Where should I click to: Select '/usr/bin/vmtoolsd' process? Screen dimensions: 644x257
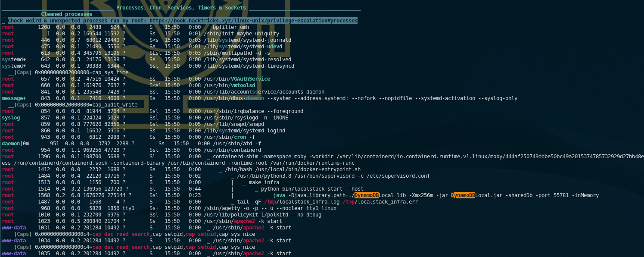pyautogui.click(x=230, y=85)
